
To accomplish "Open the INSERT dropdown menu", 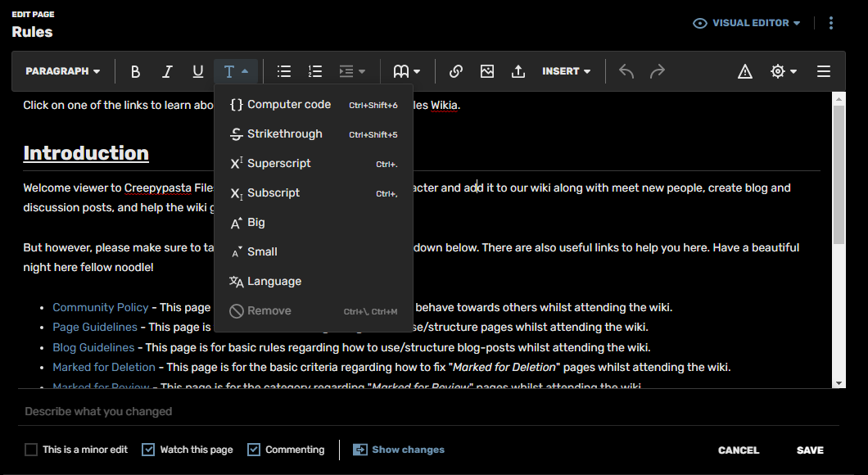I will click(x=567, y=71).
